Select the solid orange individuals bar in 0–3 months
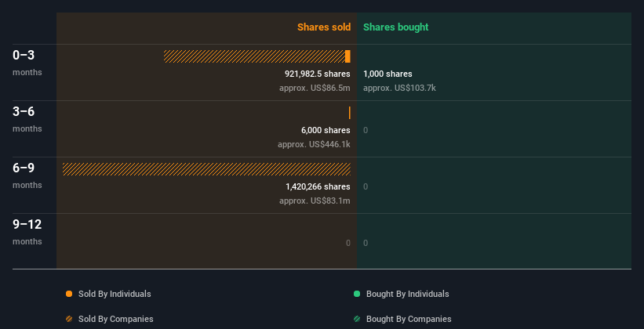The image size is (644, 329). pos(347,56)
